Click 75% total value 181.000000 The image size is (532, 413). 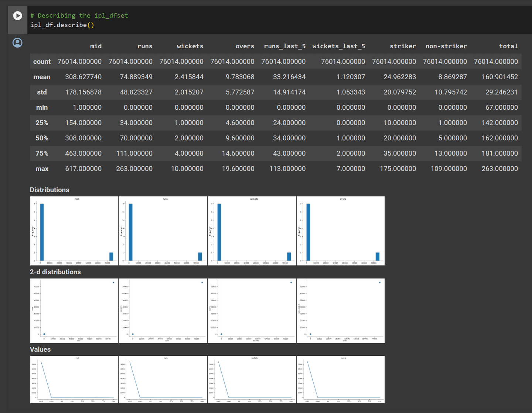(500, 154)
